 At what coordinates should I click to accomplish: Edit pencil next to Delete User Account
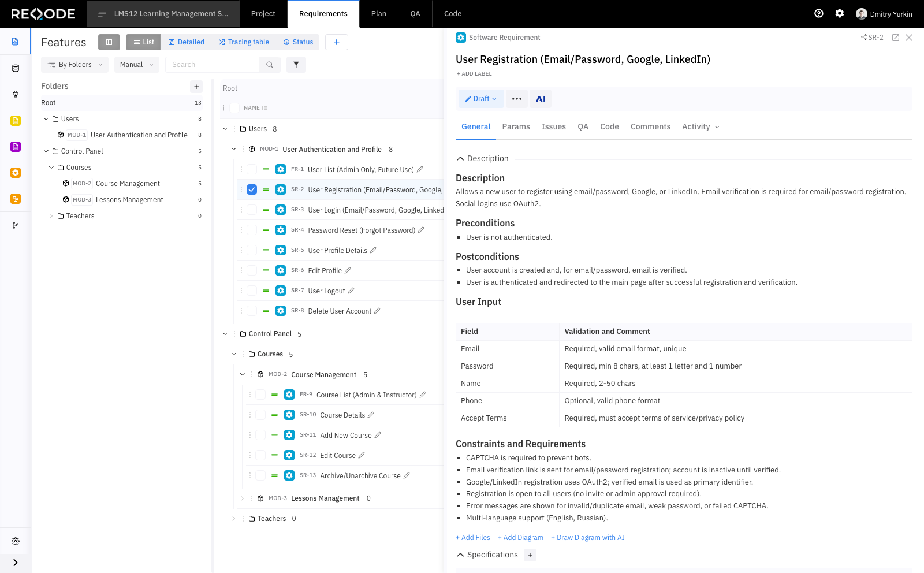[377, 311]
